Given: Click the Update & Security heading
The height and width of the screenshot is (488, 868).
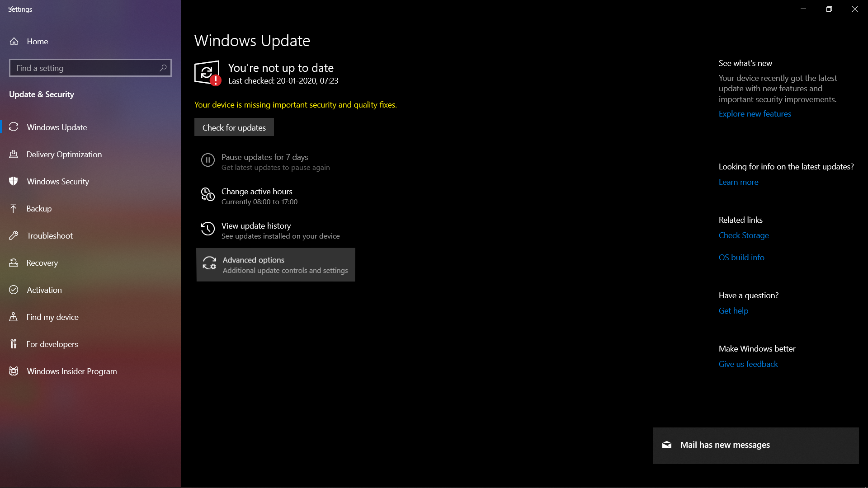Looking at the screenshot, I should click(42, 94).
